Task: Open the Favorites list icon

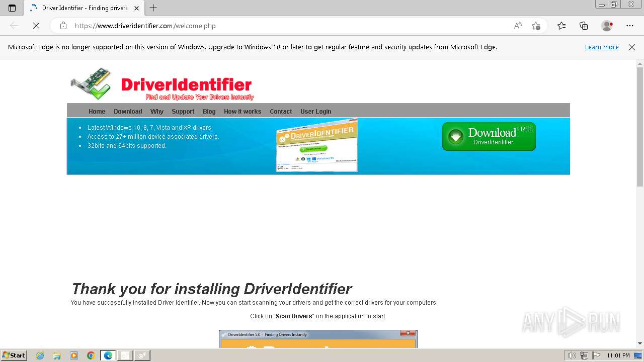Action: click(561, 26)
